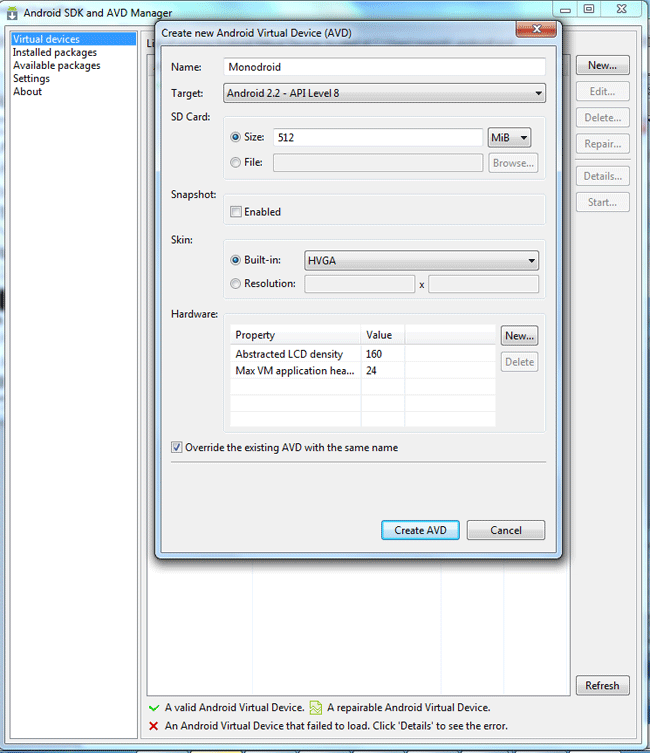Close the Create new AVD dialog
Image resolution: width=650 pixels, height=753 pixels.
536,29
